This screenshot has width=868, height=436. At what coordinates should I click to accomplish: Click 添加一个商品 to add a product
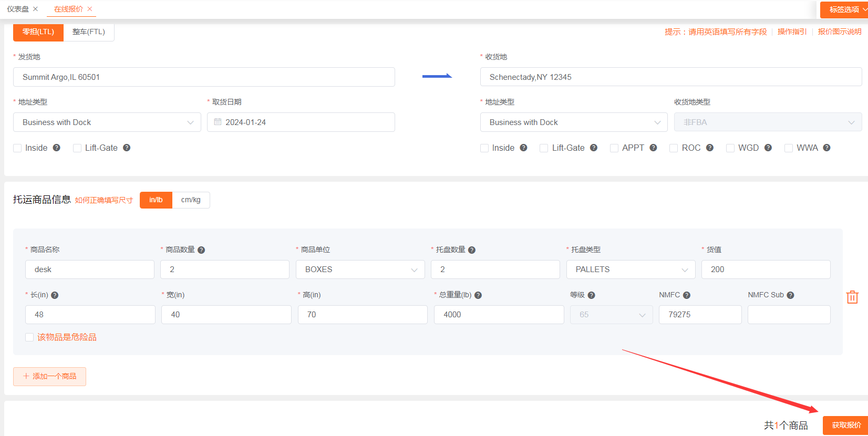(x=50, y=377)
